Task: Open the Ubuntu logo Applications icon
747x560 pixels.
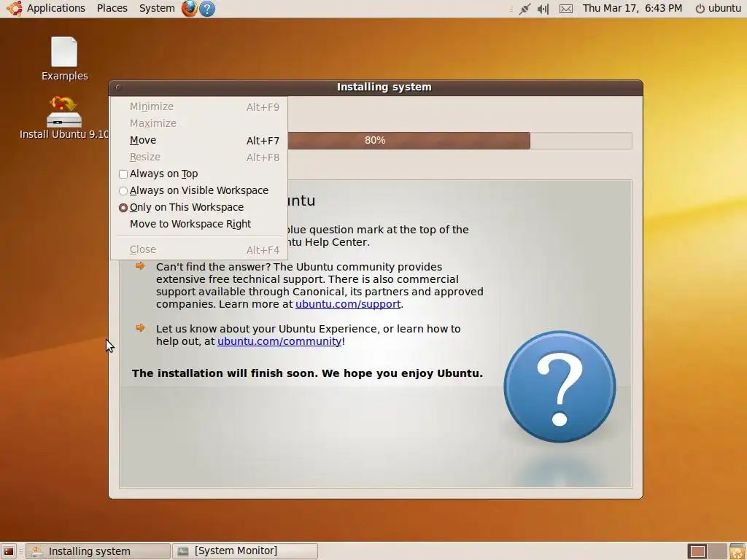Action: (x=14, y=8)
